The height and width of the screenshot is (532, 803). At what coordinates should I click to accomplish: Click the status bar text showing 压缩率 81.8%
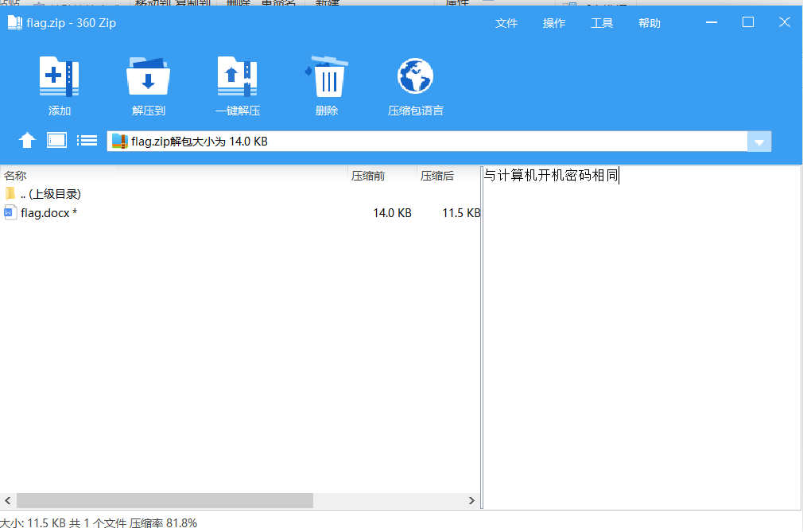coord(163,522)
